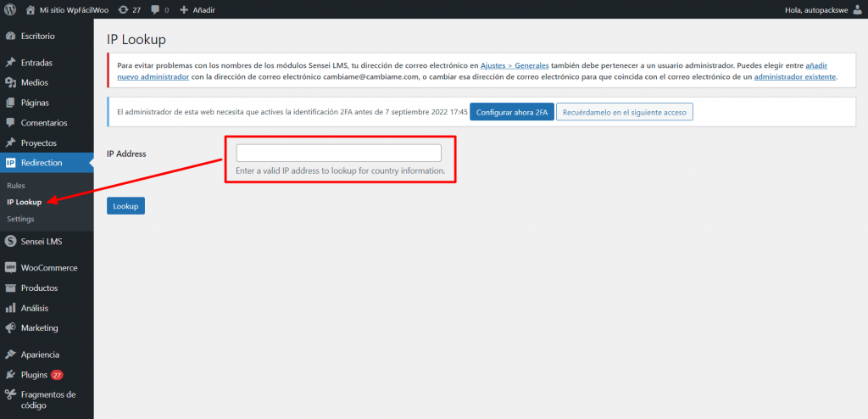Open the updates icon showing 27
This screenshot has height=419, width=868.
coord(123,10)
